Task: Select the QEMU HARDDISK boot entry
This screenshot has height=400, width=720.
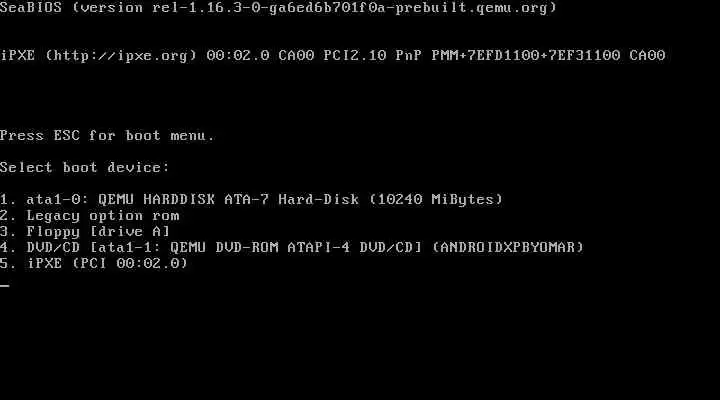Action: tap(251, 199)
